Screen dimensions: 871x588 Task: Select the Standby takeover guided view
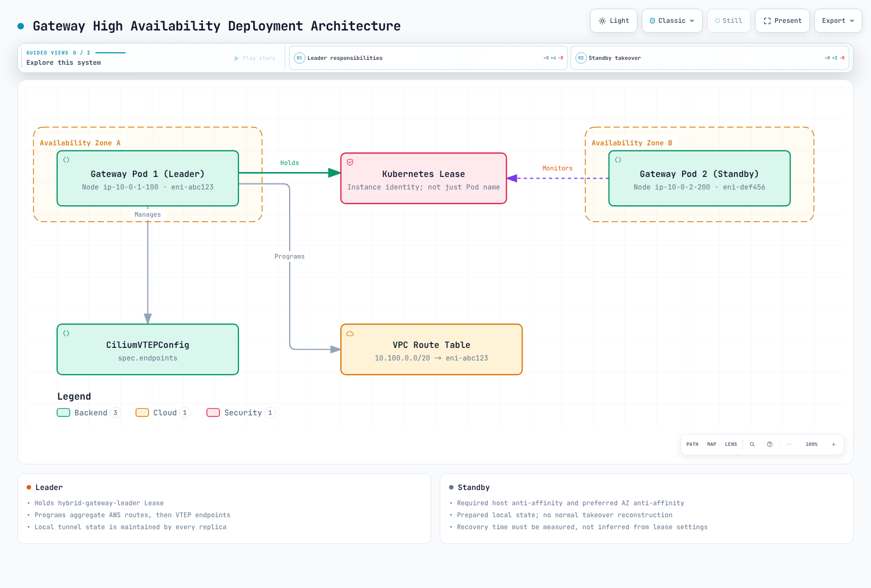tap(710, 58)
